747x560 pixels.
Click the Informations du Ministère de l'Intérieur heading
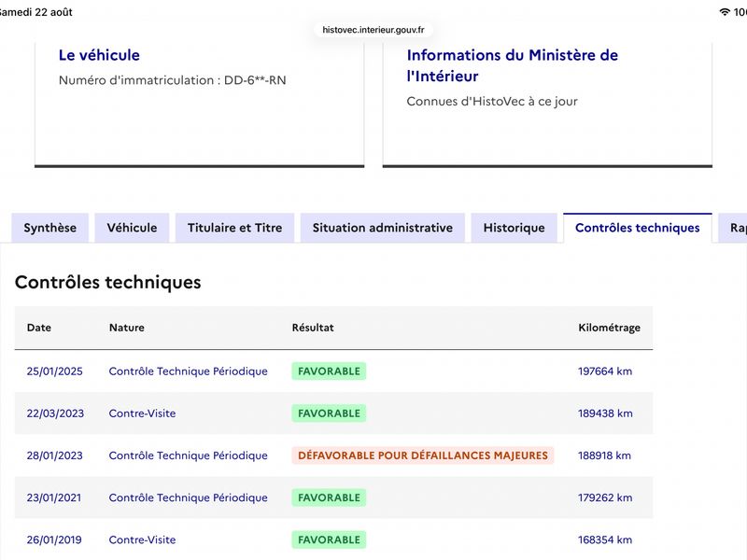point(512,65)
